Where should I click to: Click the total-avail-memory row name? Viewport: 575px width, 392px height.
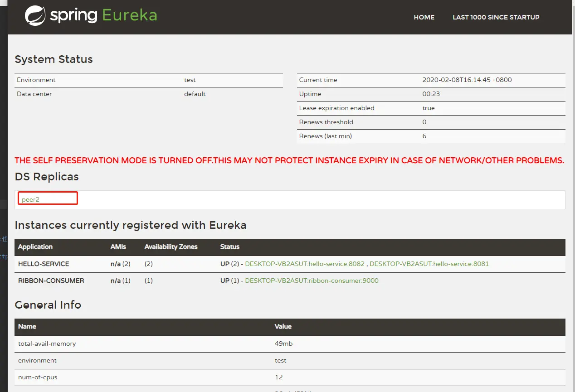tap(47, 344)
